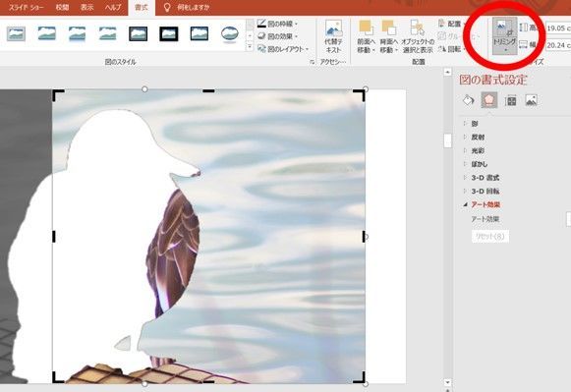The image size is (571, 392).
Task: Open the 図のレイアウト picture layout menu
Action: (x=283, y=49)
